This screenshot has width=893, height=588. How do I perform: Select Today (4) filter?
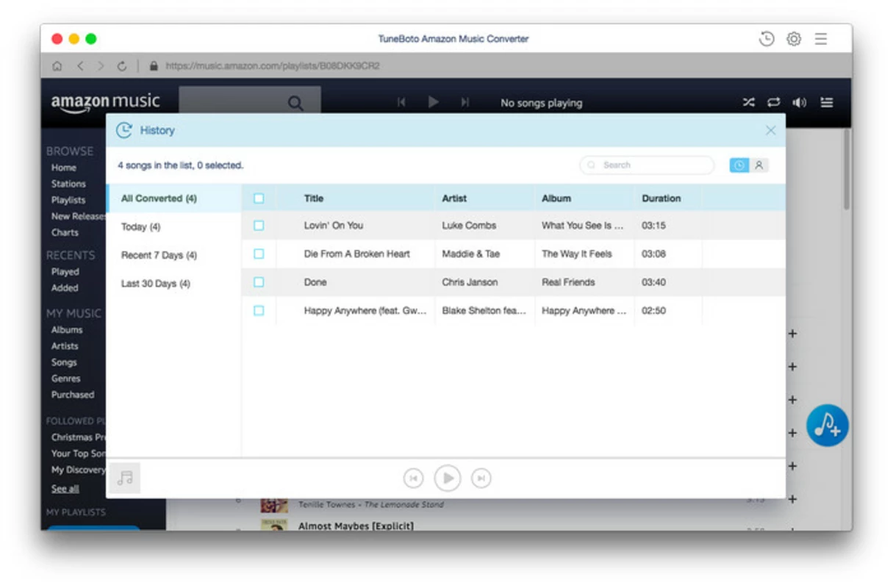pyautogui.click(x=173, y=227)
